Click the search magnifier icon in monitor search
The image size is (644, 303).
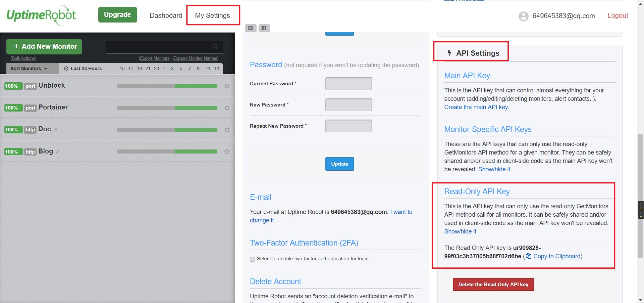[215, 46]
